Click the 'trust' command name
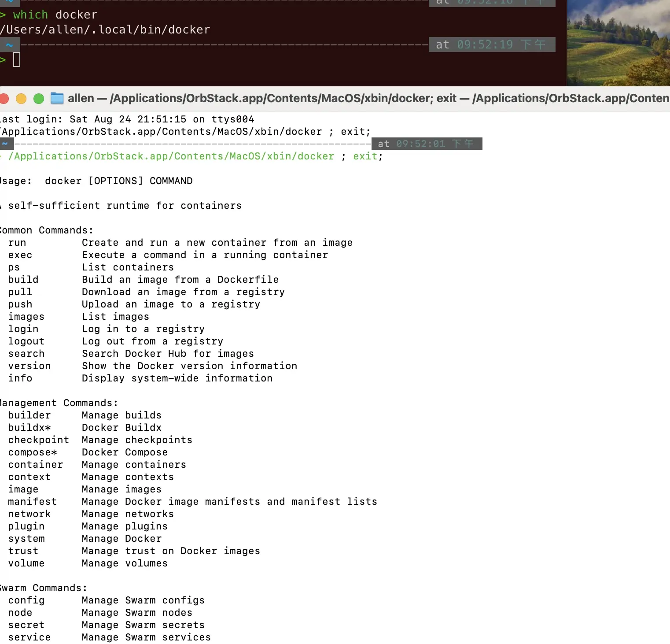670x644 pixels. click(x=23, y=551)
